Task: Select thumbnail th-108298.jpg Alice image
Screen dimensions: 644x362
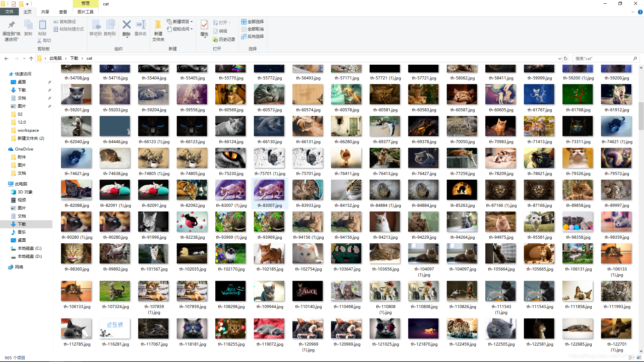Action: 231,291
